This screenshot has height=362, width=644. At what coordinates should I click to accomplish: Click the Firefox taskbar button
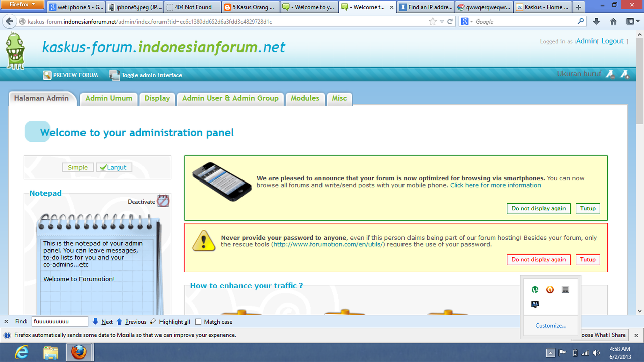tap(79, 352)
